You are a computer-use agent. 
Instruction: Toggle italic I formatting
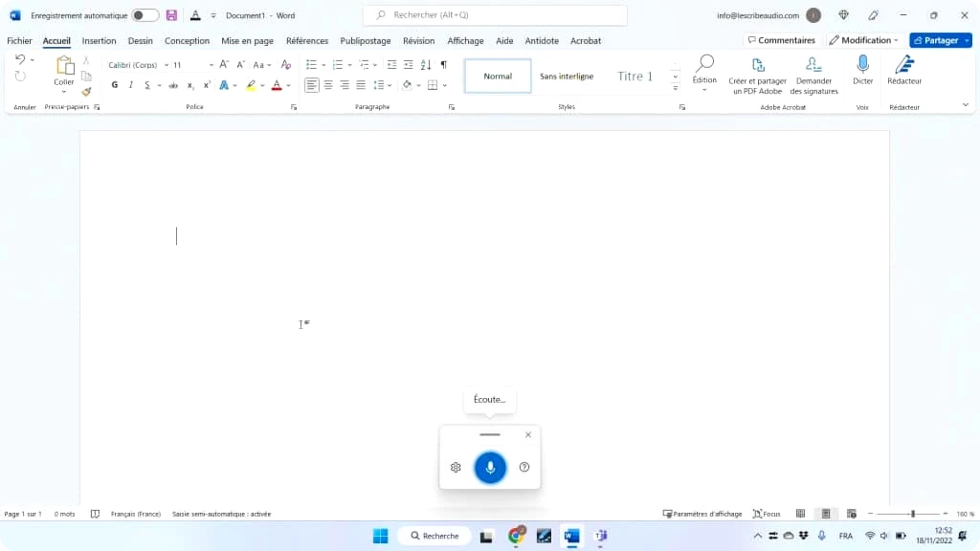point(130,85)
